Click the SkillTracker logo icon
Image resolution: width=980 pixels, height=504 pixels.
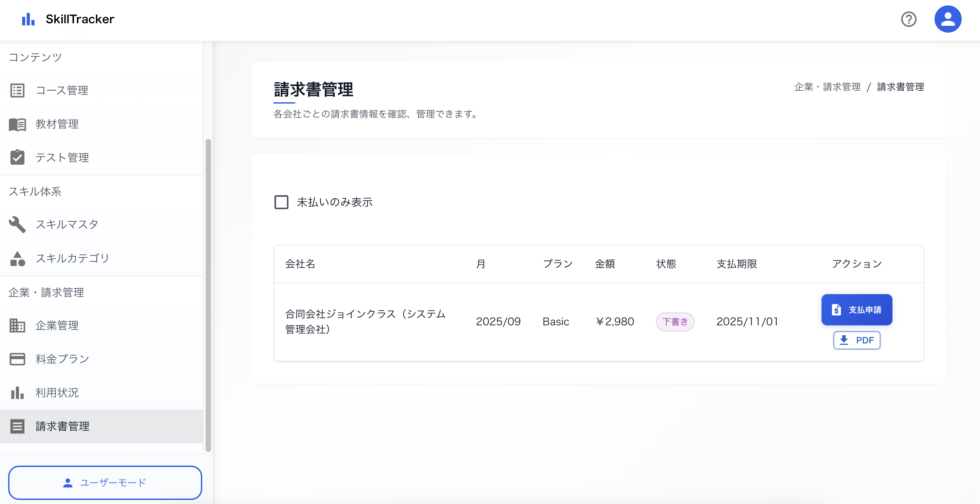(29, 19)
